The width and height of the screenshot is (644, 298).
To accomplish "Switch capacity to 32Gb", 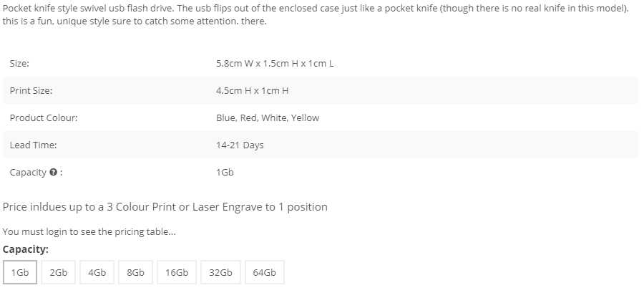I will [220, 272].
